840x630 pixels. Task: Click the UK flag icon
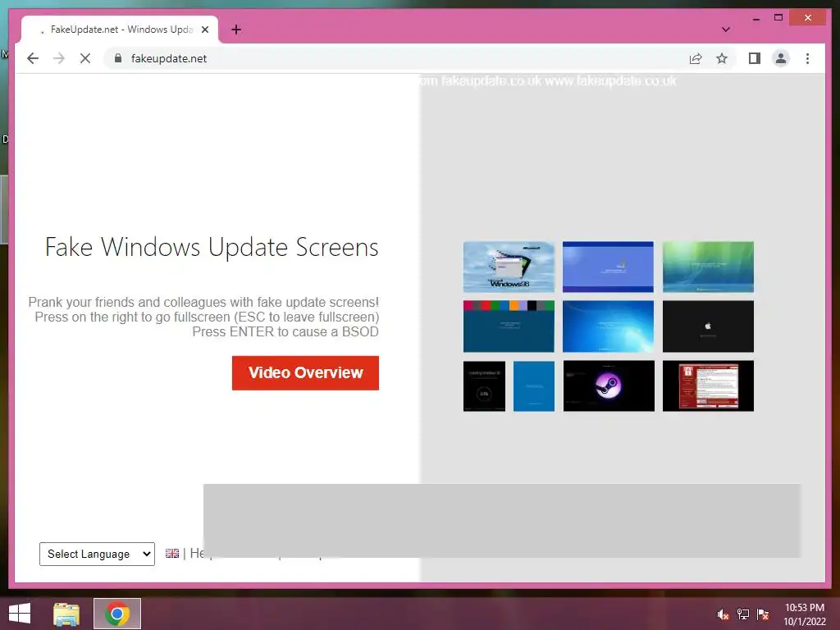pyautogui.click(x=172, y=554)
